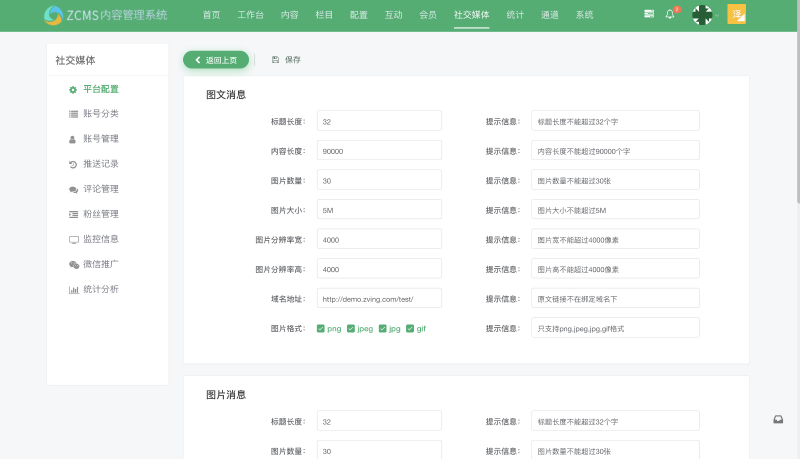The image size is (800, 459).
Task: Focus 图片分辨率高 field
Action: [x=379, y=269]
